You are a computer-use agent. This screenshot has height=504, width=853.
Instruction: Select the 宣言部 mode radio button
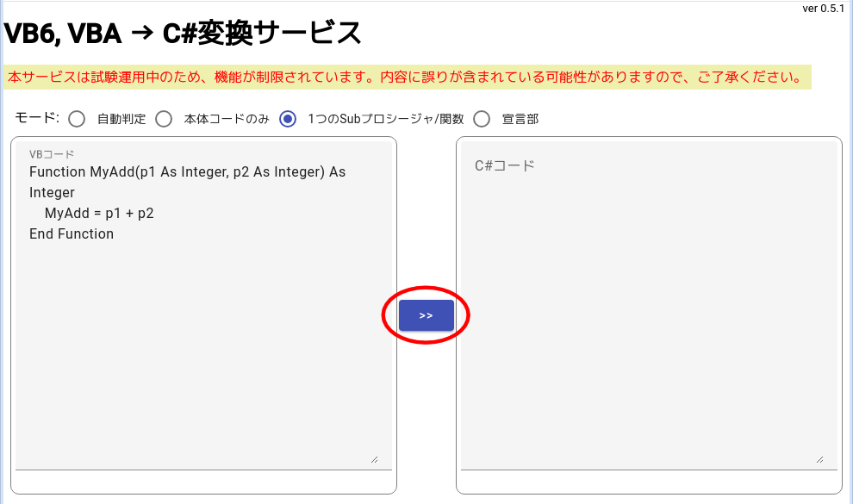(x=482, y=119)
